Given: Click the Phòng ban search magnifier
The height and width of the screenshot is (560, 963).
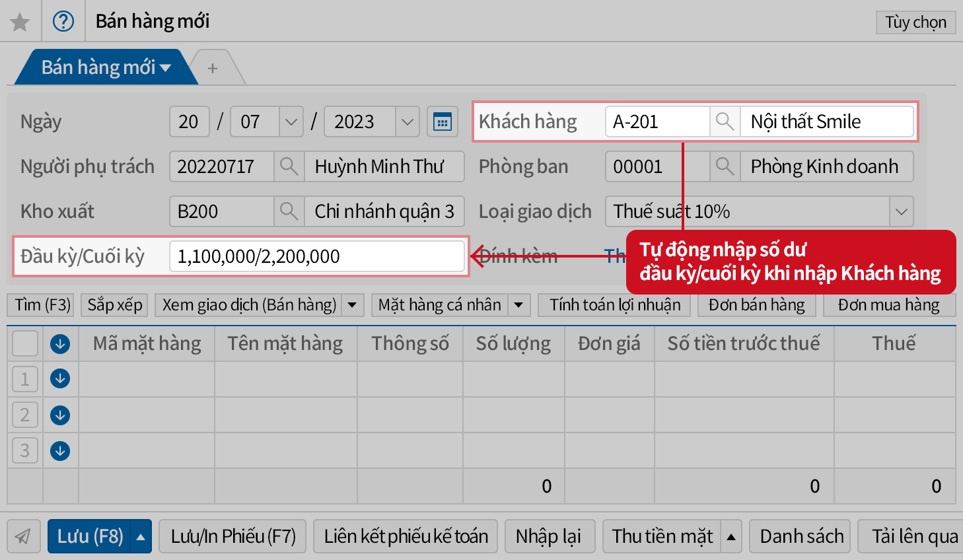Looking at the screenshot, I should tap(725, 166).
